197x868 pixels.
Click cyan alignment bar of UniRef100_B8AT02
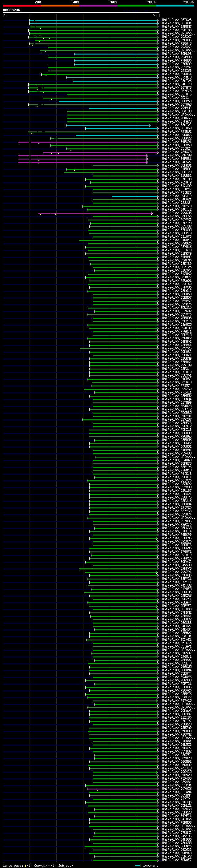tap(108, 125)
